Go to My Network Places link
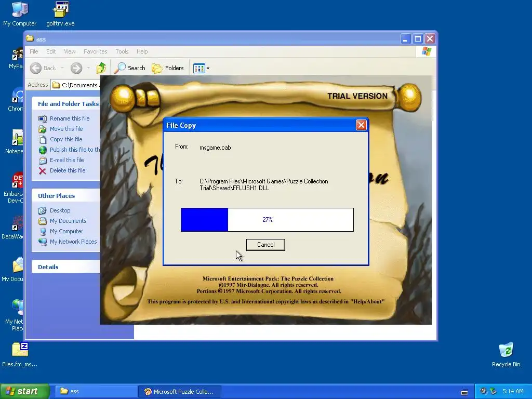Image resolution: width=532 pixels, height=399 pixels. coord(73,242)
